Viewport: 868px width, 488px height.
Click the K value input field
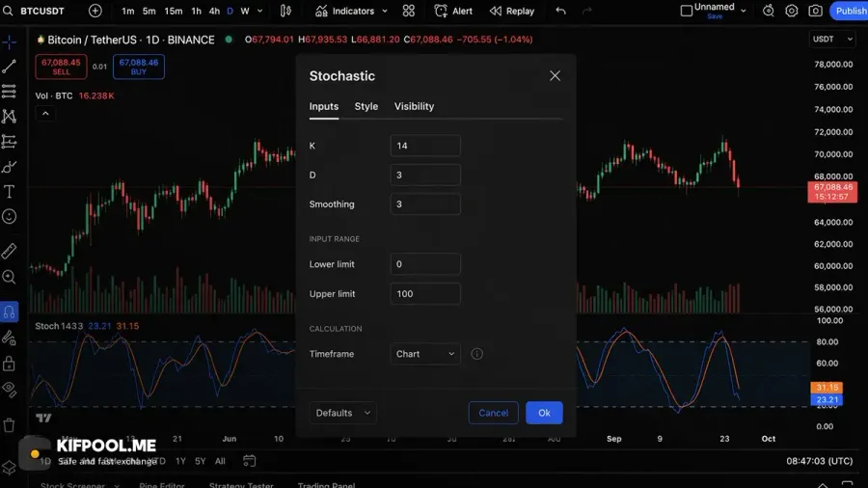(x=425, y=146)
